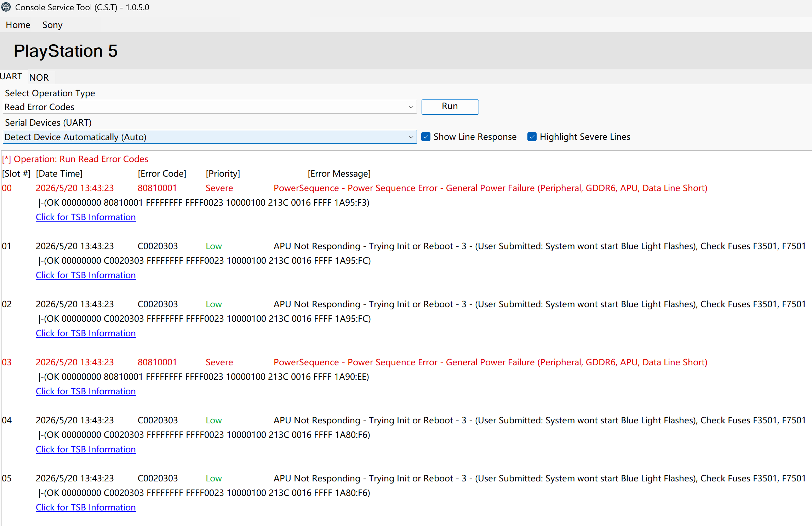Click the raw response line under slot 01

click(x=205, y=261)
